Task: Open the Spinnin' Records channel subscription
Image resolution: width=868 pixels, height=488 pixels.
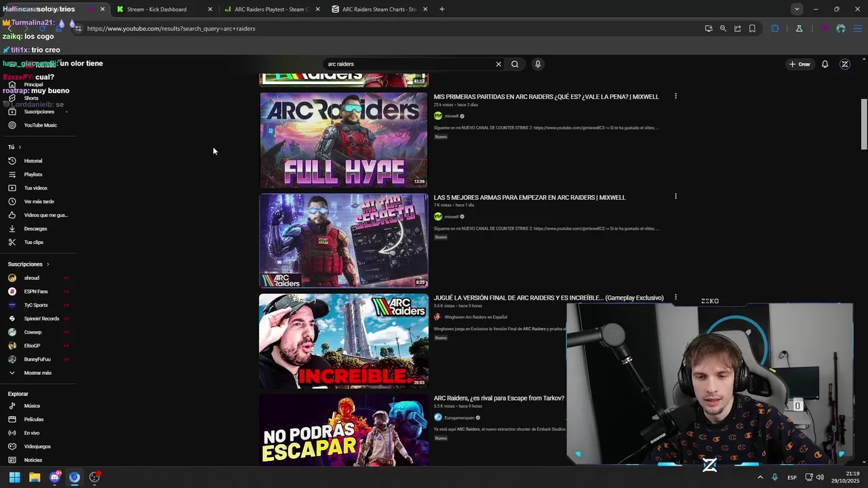Action: pyautogui.click(x=41, y=319)
